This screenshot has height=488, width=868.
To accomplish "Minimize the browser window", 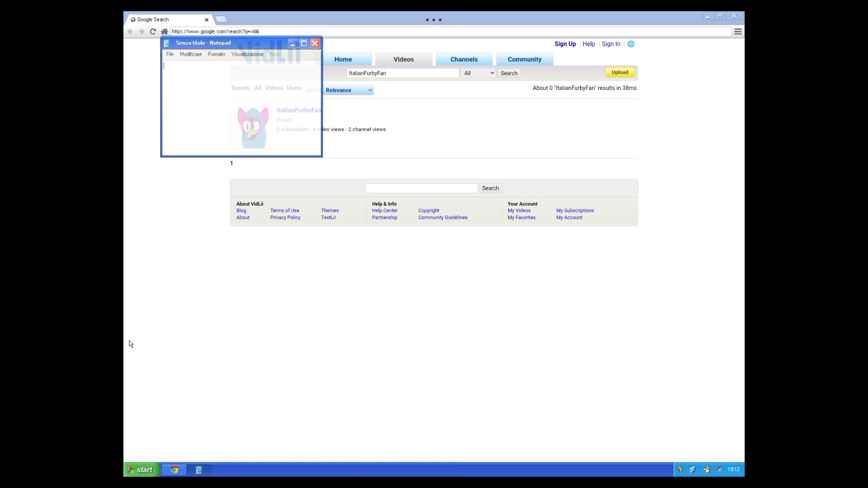I will click(708, 16).
